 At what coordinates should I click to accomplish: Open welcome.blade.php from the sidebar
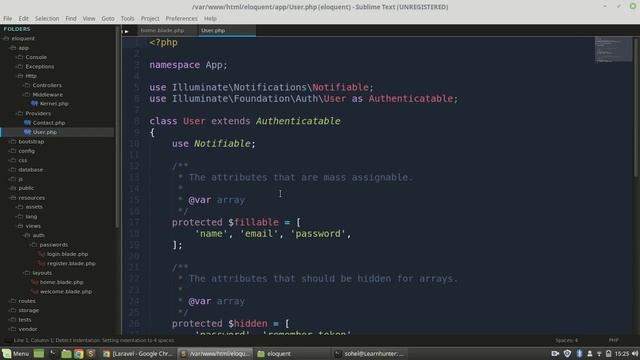click(66, 291)
